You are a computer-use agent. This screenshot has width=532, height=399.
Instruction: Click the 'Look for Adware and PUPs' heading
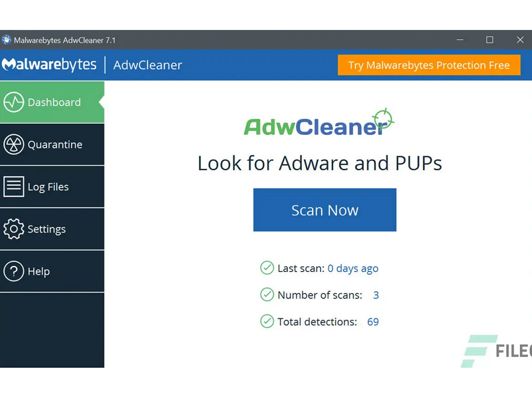(320, 164)
